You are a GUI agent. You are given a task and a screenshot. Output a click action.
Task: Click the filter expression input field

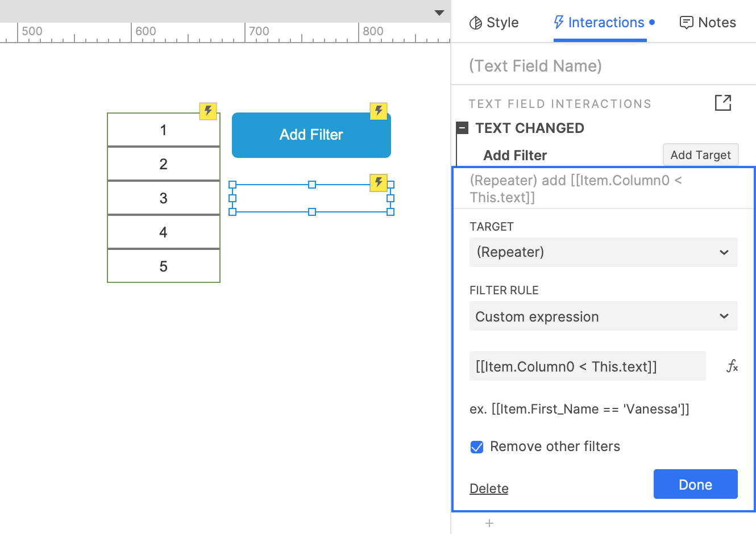coord(587,366)
